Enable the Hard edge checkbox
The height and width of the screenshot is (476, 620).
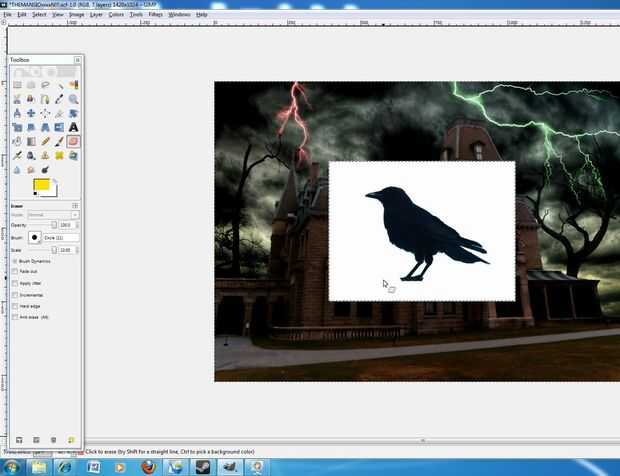[x=15, y=306]
